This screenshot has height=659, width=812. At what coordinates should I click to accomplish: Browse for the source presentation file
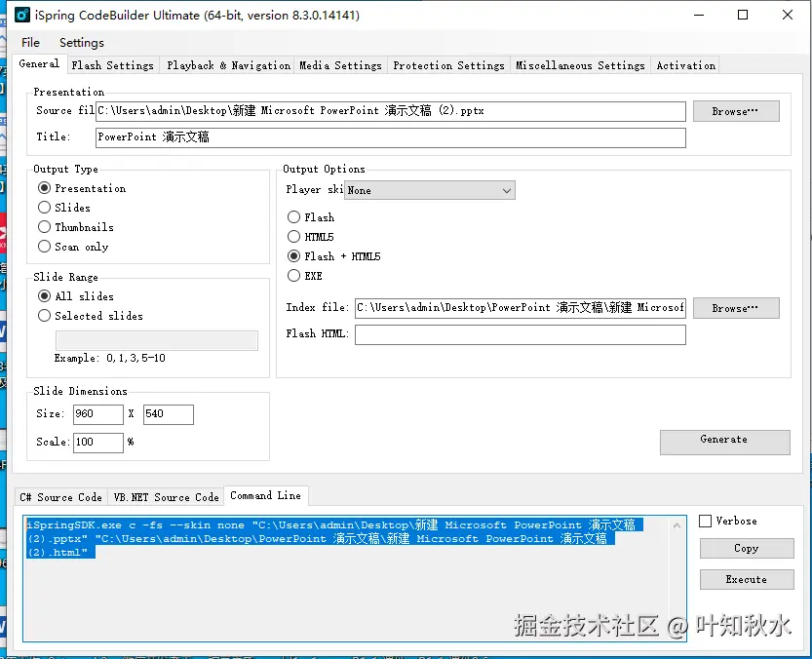click(736, 111)
